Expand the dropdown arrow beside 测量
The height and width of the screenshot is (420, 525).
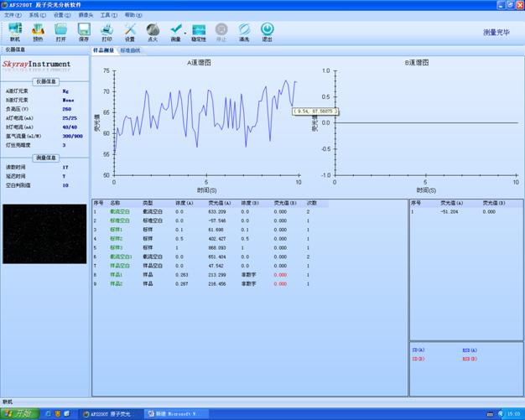point(185,32)
